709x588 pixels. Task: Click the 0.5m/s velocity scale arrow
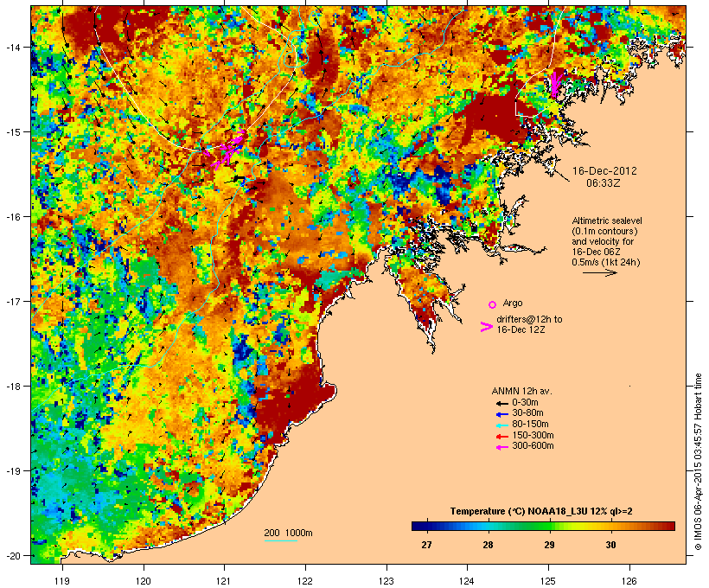pos(599,272)
